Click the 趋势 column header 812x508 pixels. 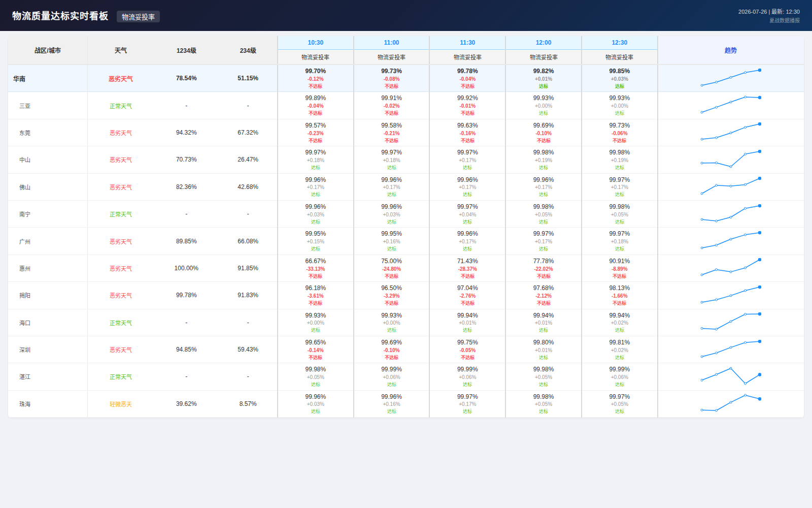731,50
